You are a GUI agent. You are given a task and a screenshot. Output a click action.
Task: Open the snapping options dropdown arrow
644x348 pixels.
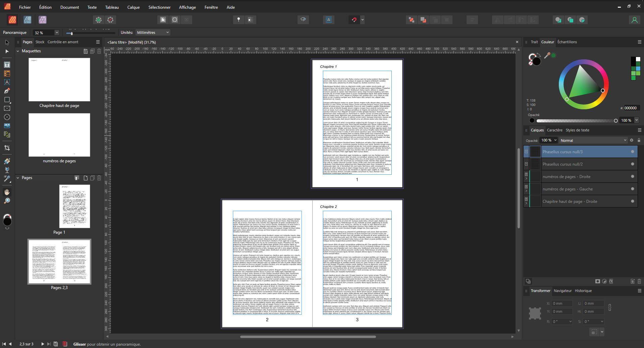click(x=363, y=20)
